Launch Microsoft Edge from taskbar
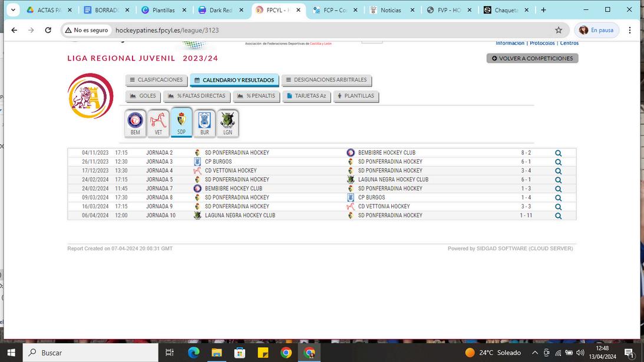 [193, 353]
